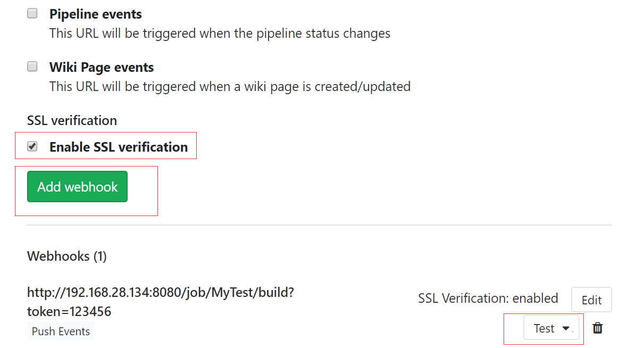Uncheck the Enable SSL verification checkbox
The image size is (644, 348).
[x=32, y=146]
